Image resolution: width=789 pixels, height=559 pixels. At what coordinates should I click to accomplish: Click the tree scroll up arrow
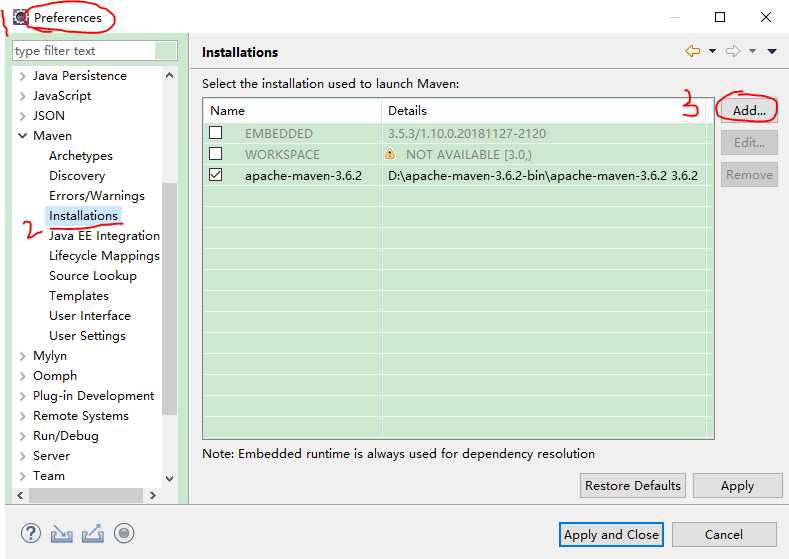(x=170, y=75)
